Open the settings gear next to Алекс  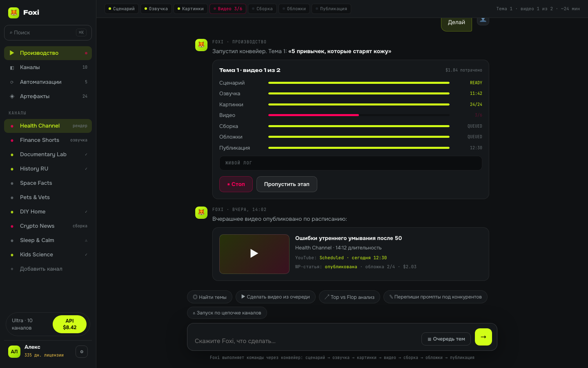click(82, 352)
